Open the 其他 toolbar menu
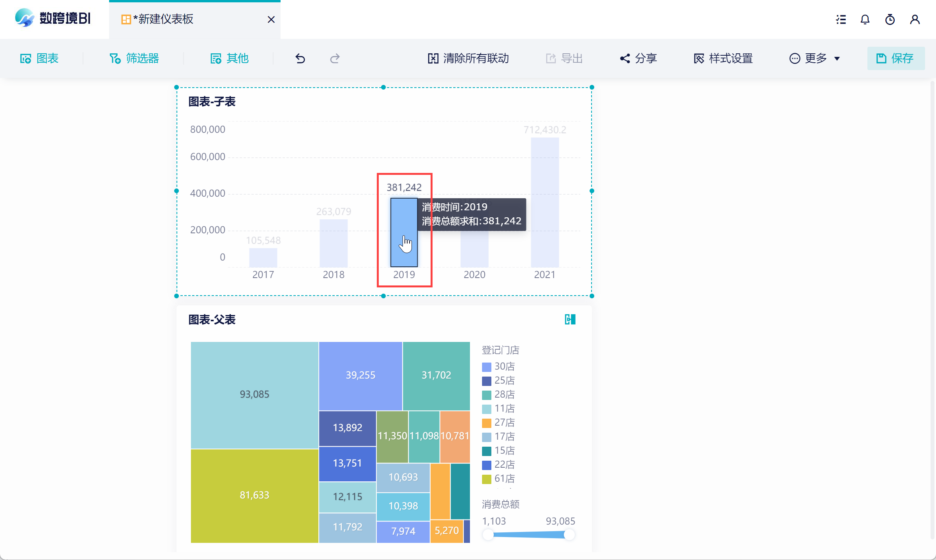 [x=230, y=58]
